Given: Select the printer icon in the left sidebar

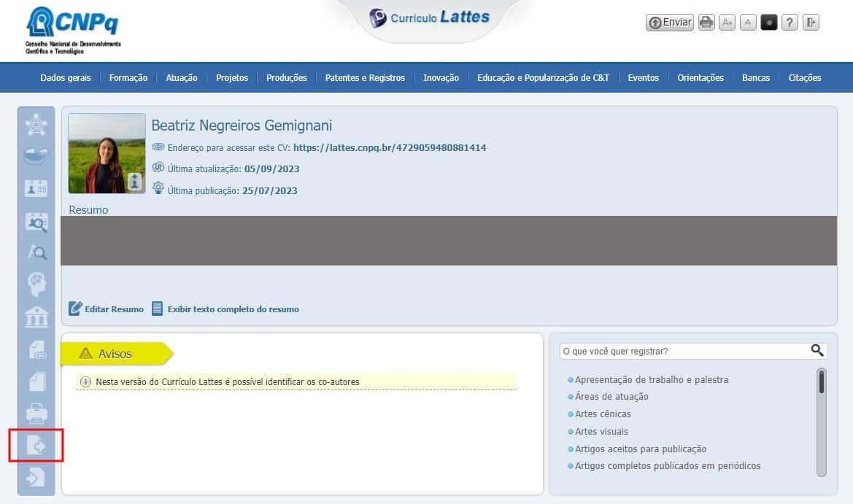Looking at the screenshot, I should [36, 414].
